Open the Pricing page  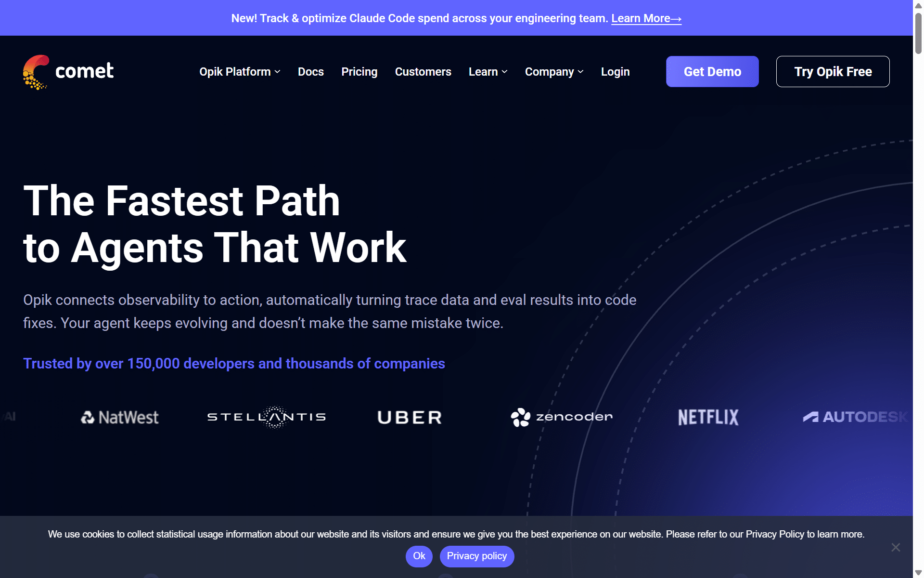pos(359,72)
